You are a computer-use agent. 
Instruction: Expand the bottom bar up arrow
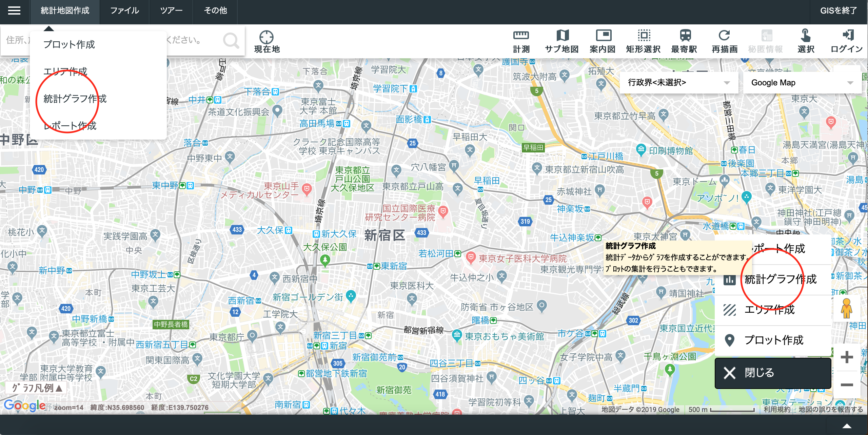point(847,426)
